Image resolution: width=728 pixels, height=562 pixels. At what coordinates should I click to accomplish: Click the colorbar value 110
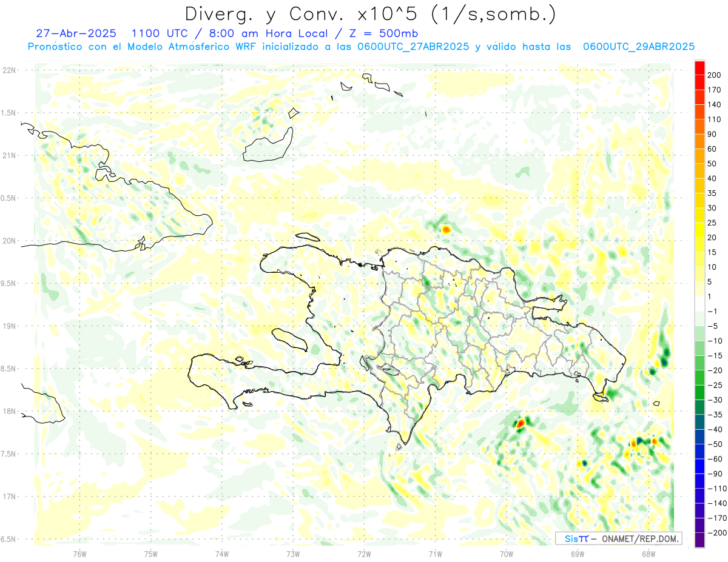(714, 119)
